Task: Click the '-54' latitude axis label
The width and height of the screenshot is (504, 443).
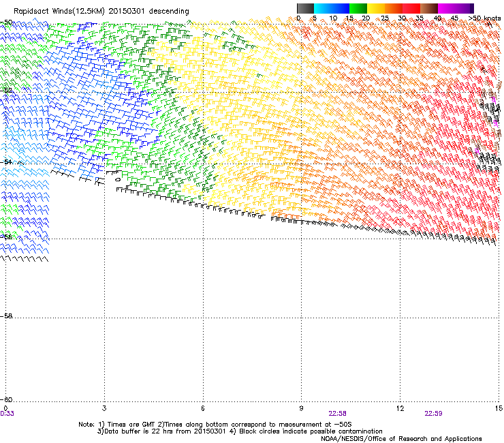Action: tap(6, 162)
